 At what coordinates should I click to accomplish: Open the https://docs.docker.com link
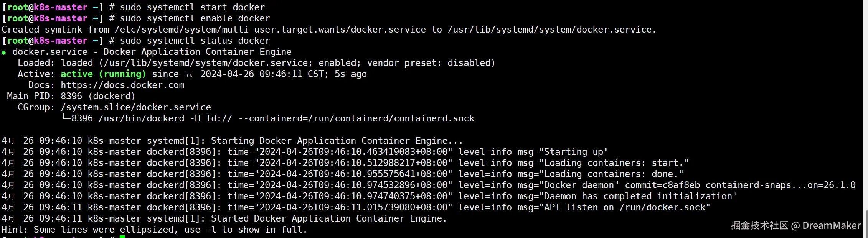tap(122, 85)
